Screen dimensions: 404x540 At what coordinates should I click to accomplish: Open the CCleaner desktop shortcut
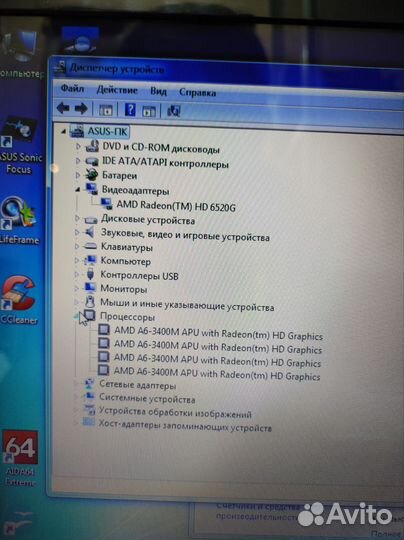pyautogui.click(x=18, y=299)
